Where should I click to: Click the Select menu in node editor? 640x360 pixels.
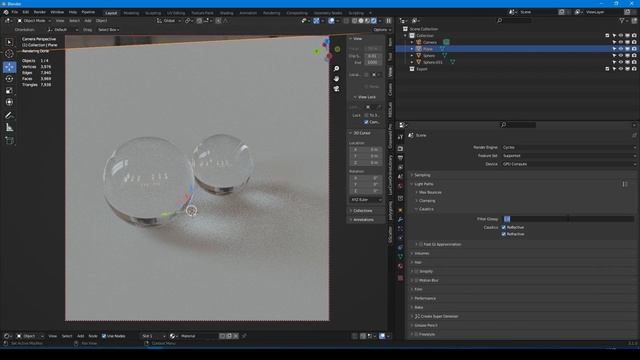(67, 336)
